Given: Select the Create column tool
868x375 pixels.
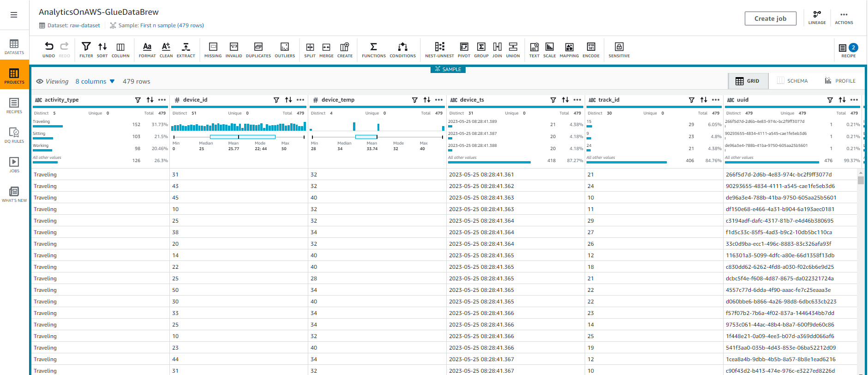Looking at the screenshot, I should pos(345,49).
